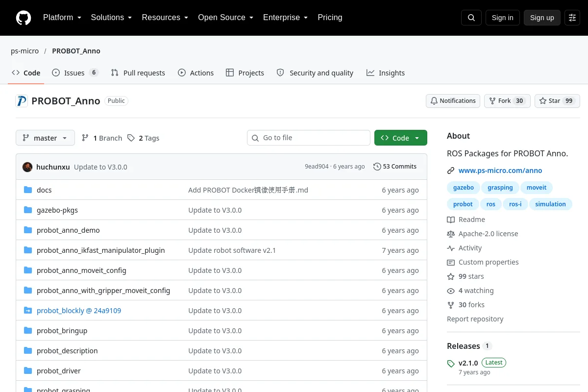Image resolution: width=588 pixels, height=392 pixels.
Task: Expand the Resources header menu
Action: (x=165, y=18)
